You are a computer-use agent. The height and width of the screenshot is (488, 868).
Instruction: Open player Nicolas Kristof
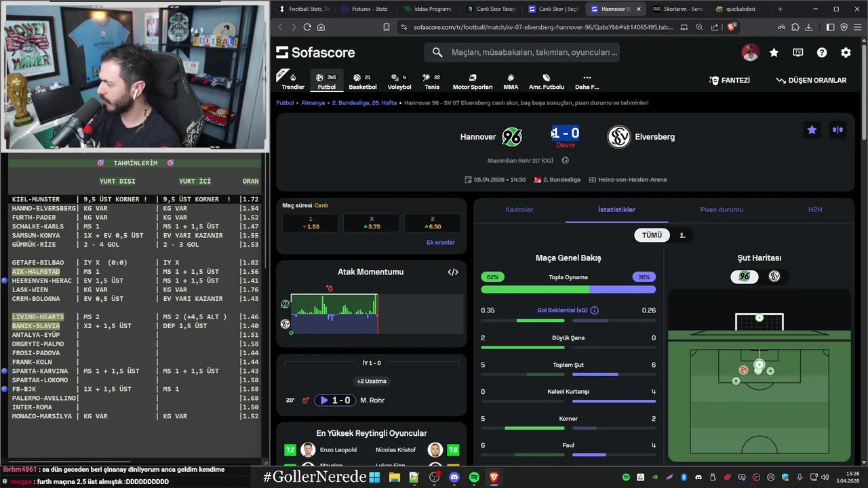click(x=396, y=450)
